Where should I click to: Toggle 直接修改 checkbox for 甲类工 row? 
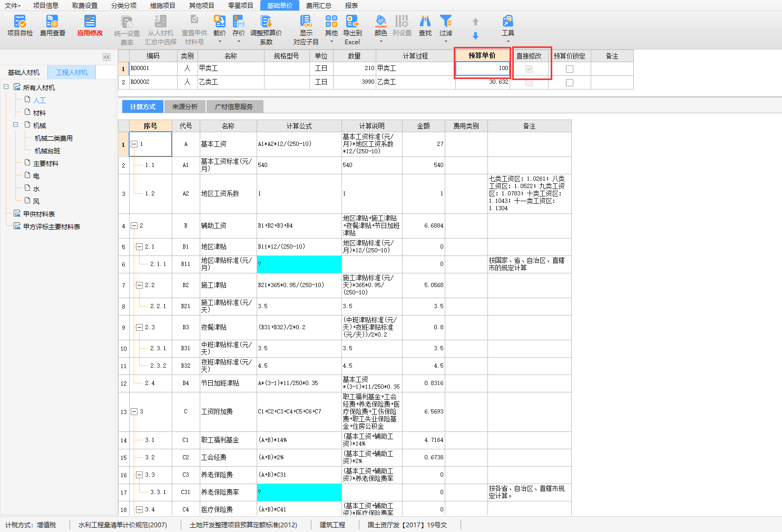click(x=529, y=69)
